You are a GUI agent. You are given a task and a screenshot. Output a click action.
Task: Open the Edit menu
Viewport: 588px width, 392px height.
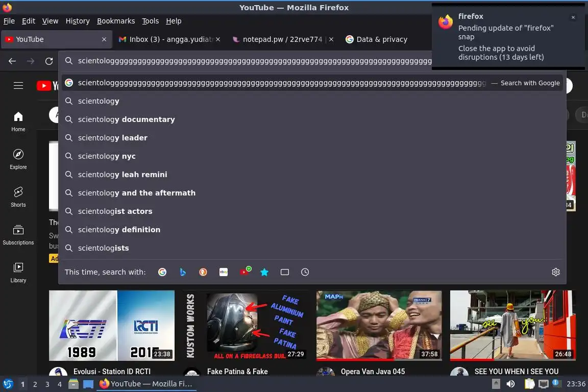point(29,21)
